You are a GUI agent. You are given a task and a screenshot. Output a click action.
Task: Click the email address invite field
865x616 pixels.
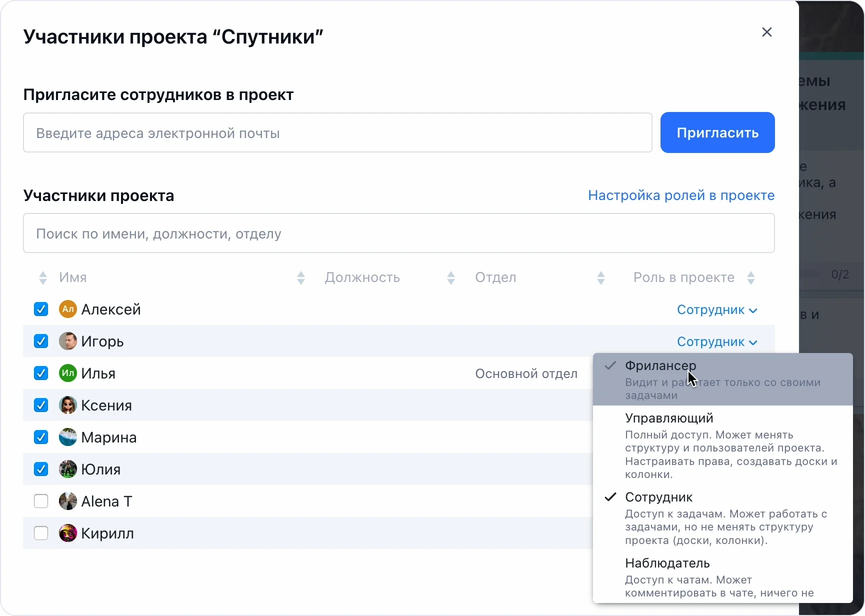[337, 133]
